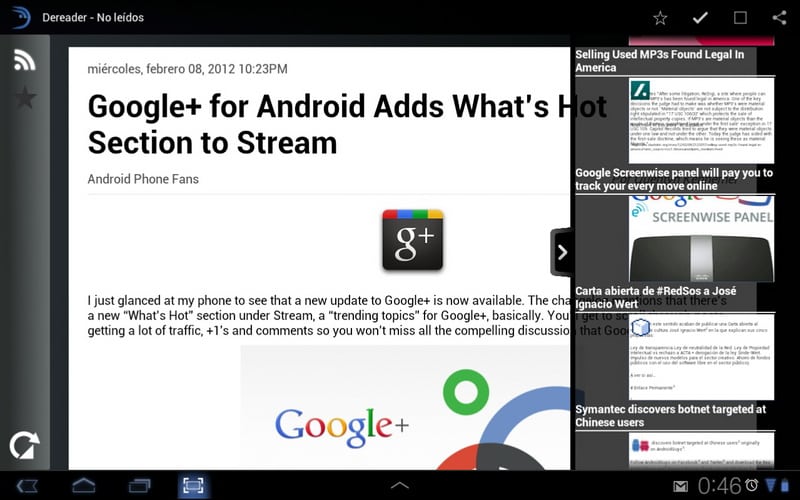Click 'Android Phone Fans' source name
Screen dimensions: 800x500
(x=143, y=179)
